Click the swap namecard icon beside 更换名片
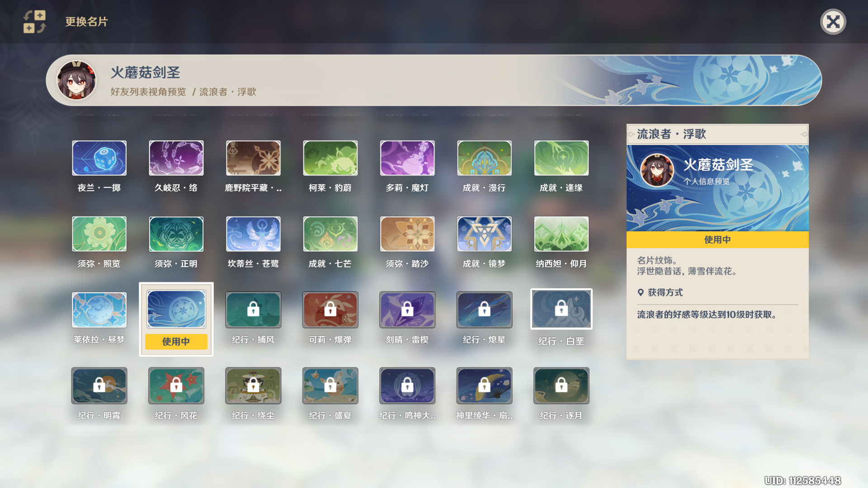The height and width of the screenshot is (488, 868). pyautogui.click(x=35, y=22)
